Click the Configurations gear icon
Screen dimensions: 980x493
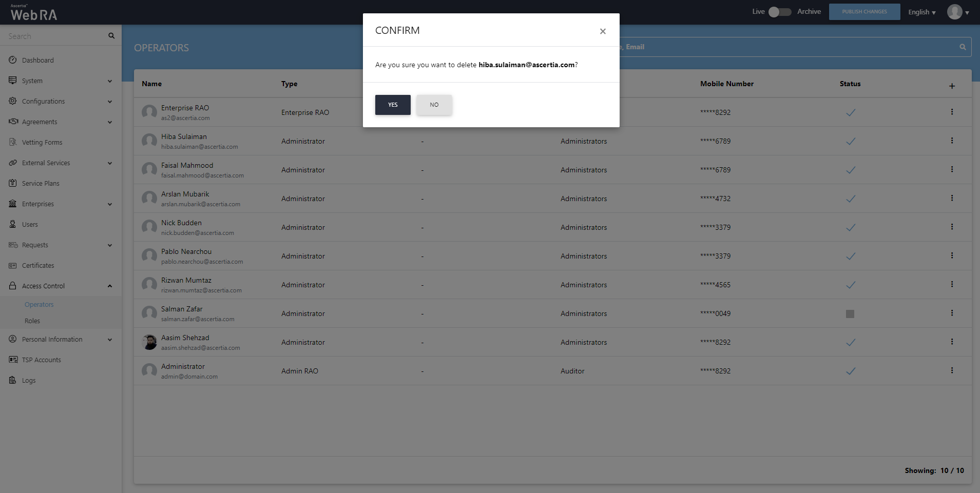[x=13, y=101]
